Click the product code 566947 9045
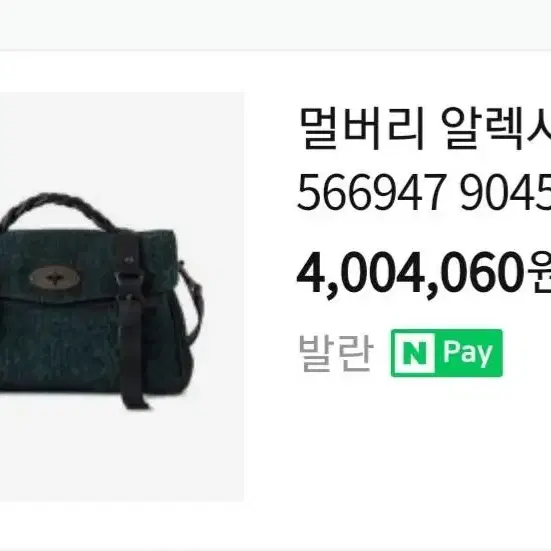551x551 pixels. (424, 193)
